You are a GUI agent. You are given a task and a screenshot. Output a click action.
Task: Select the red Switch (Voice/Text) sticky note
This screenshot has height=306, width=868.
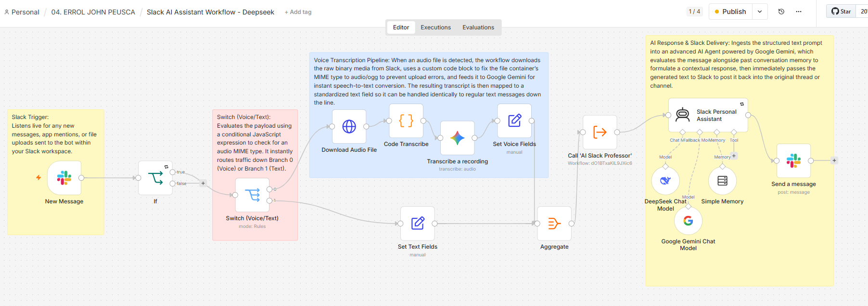click(x=255, y=175)
